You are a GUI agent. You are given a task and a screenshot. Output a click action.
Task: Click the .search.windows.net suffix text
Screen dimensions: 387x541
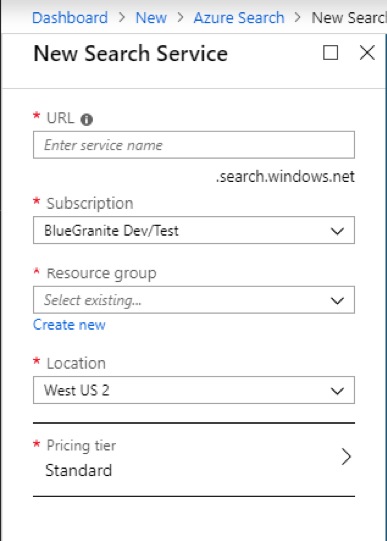point(285,177)
